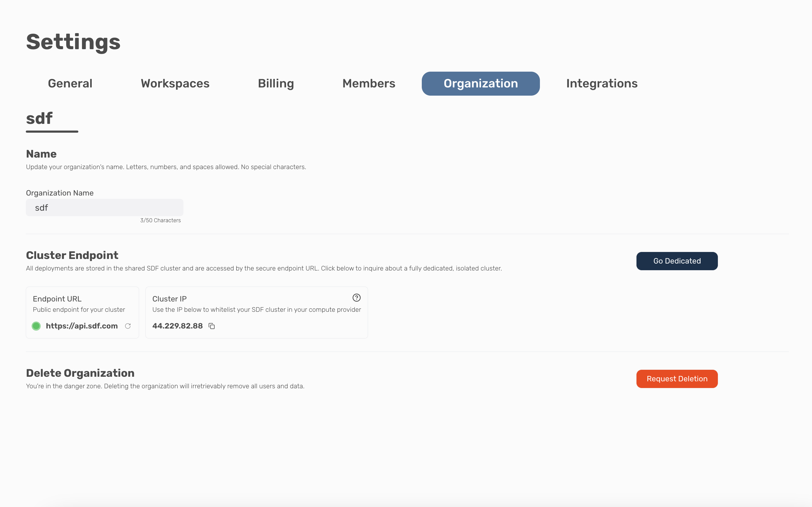812x507 pixels.
Task: Click the Organization Name field label
Action: (x=60, y=193)
